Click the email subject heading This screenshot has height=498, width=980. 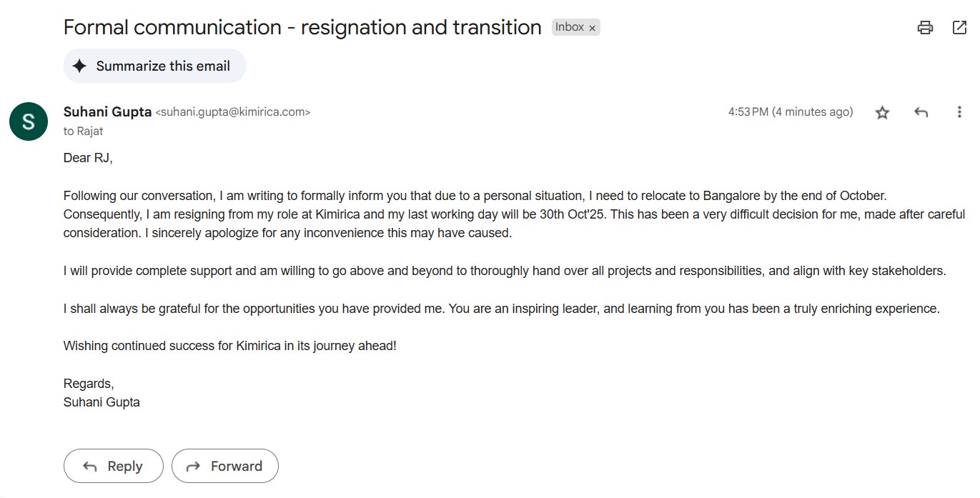[x=302, y=28]
